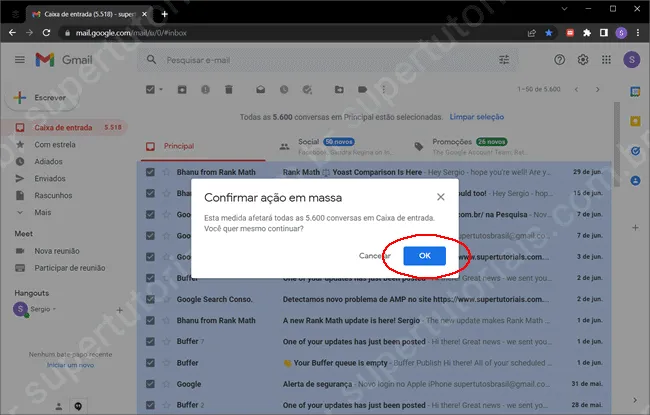Click Iniciar um novo link
Screen dimensions: 650x415
[x=70, y=365]
